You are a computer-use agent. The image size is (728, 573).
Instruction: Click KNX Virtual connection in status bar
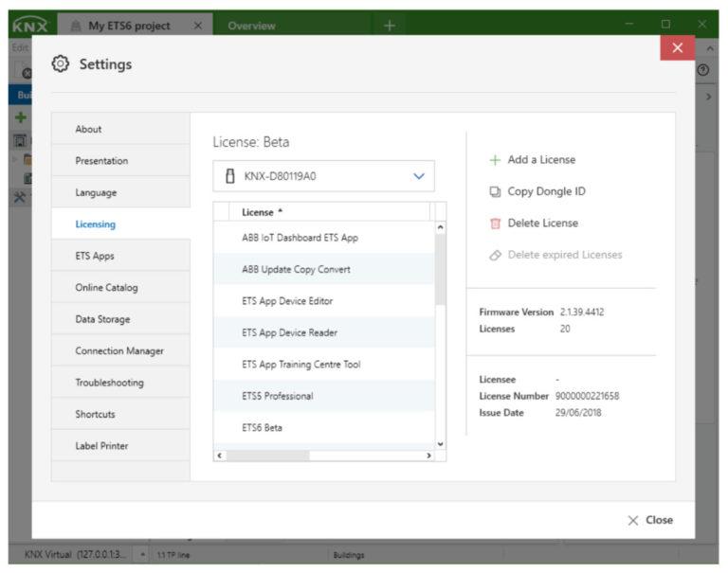75,554
